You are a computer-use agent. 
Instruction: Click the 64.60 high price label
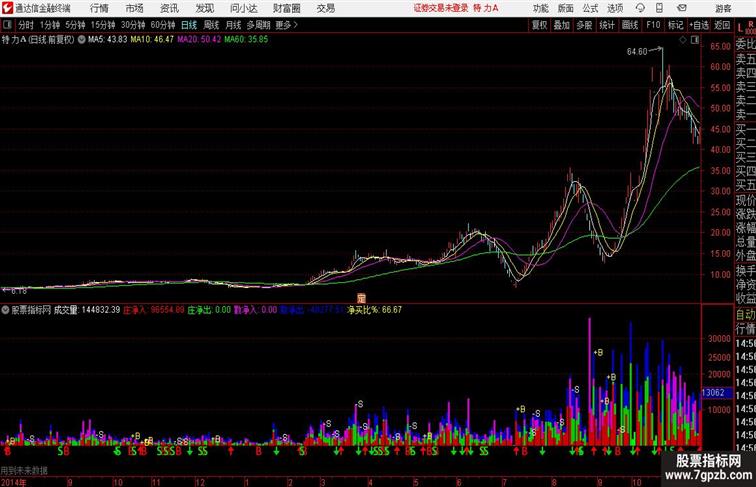coord(636,52)
